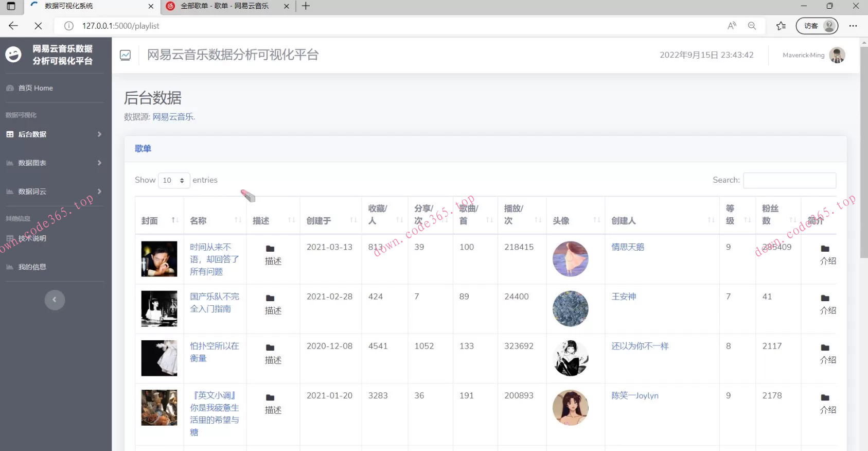This screenshot has height=451, width=868.
Task: Switch to the 全部歌单 网易云音乐 tab
Action: click(227, 7)
